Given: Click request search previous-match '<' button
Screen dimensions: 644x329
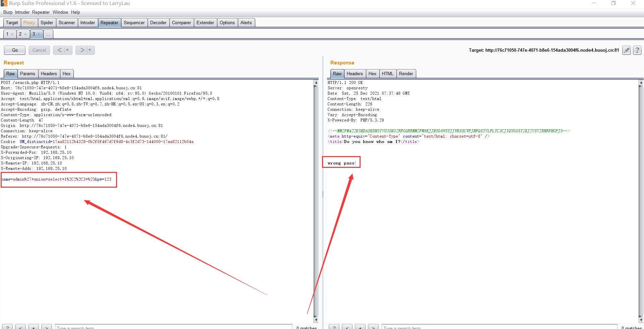Looking at the screenshot, I should pos(20,327).
